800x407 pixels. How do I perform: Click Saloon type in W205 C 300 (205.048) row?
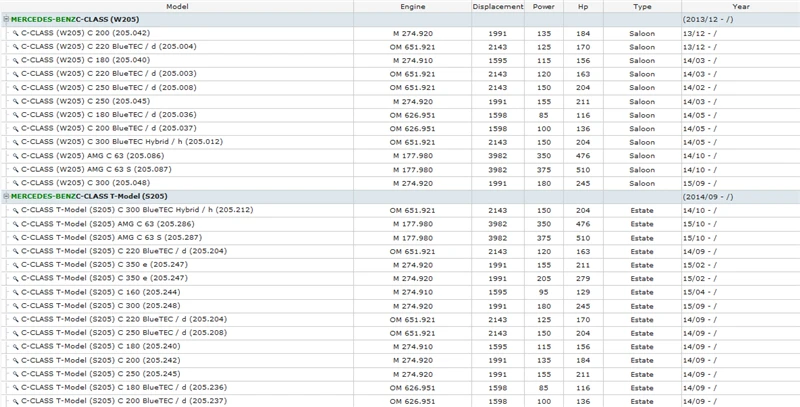[642, 184]
